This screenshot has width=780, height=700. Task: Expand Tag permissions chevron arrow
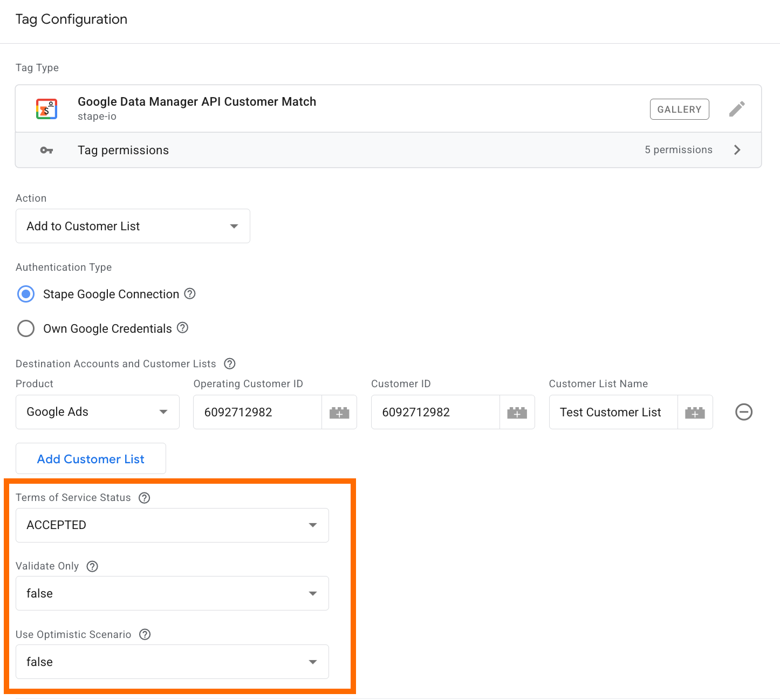pos(737,150)
